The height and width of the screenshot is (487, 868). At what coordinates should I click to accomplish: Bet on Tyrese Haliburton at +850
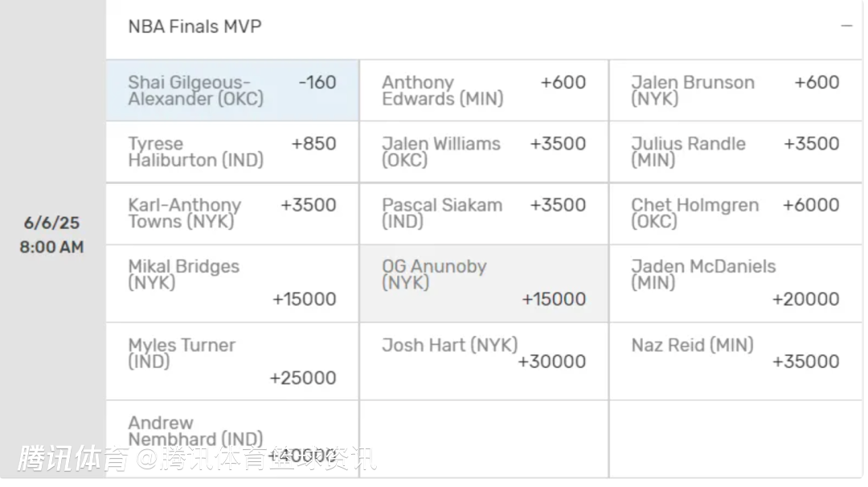(232, 152)
